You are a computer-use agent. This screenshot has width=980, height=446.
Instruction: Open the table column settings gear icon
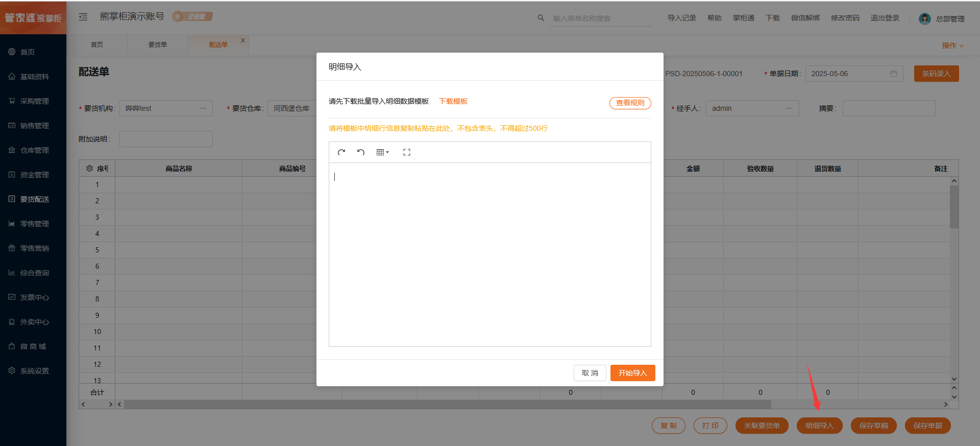click(x=89, y=169)
